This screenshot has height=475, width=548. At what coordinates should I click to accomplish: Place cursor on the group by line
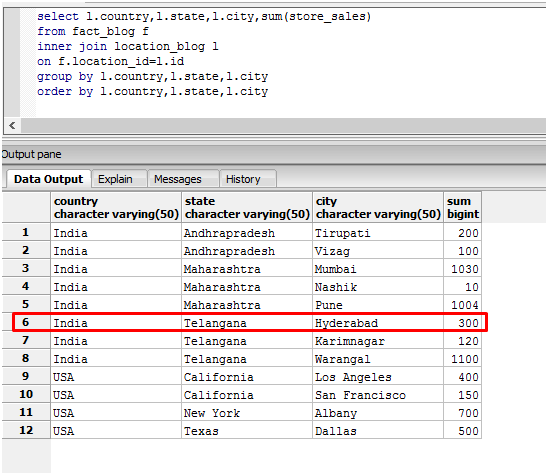coord(152,77)
